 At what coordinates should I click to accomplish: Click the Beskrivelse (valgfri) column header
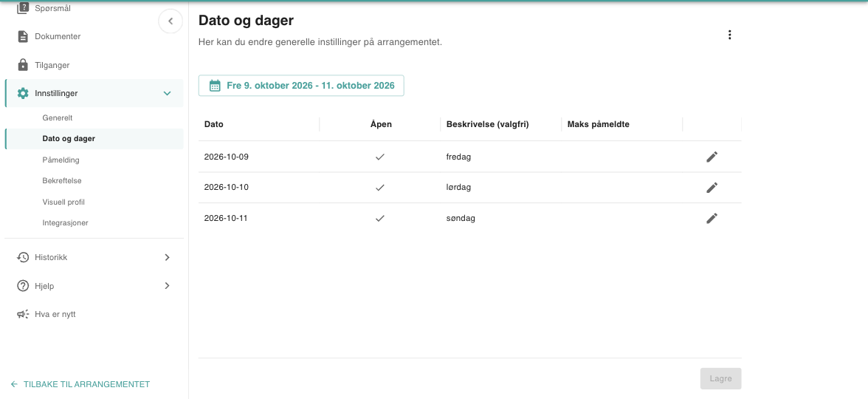tap(501, 124)
